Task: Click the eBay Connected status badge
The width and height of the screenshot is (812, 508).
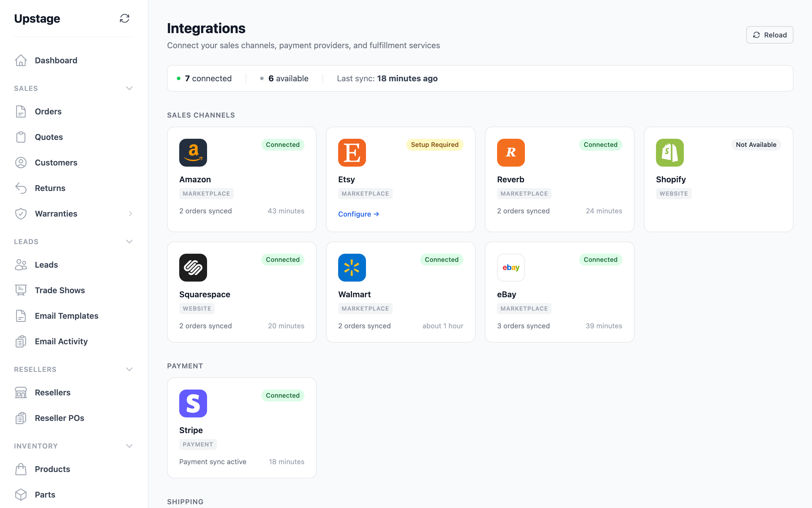Action: [x=600, y=260]
